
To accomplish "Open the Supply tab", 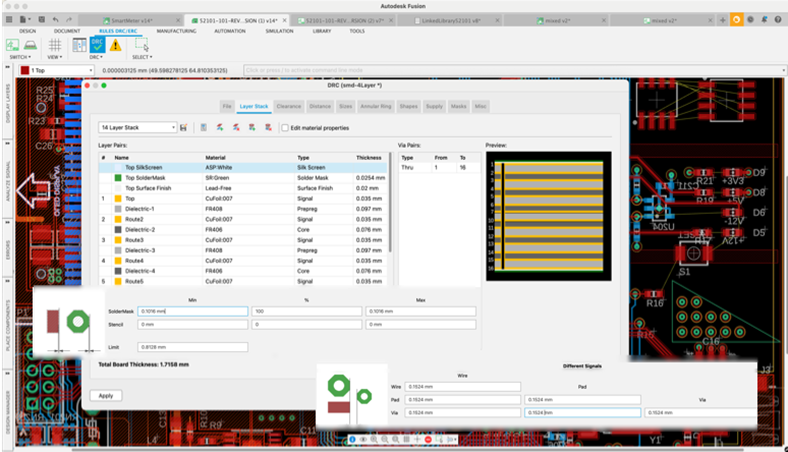I will pos(434,107).
